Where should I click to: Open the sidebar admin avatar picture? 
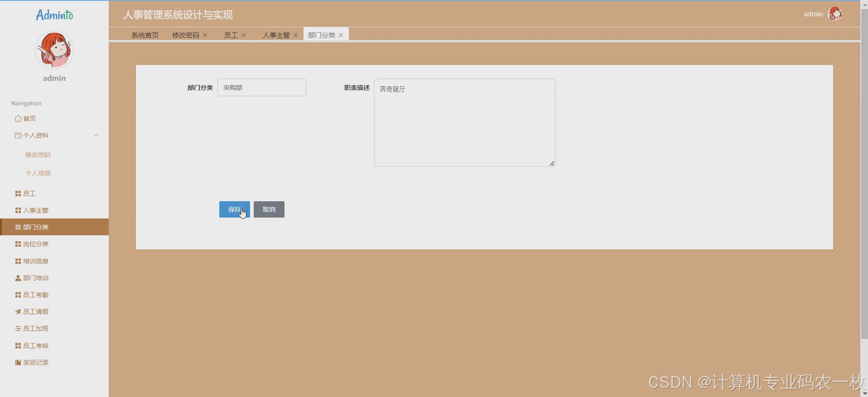[54, 50]
